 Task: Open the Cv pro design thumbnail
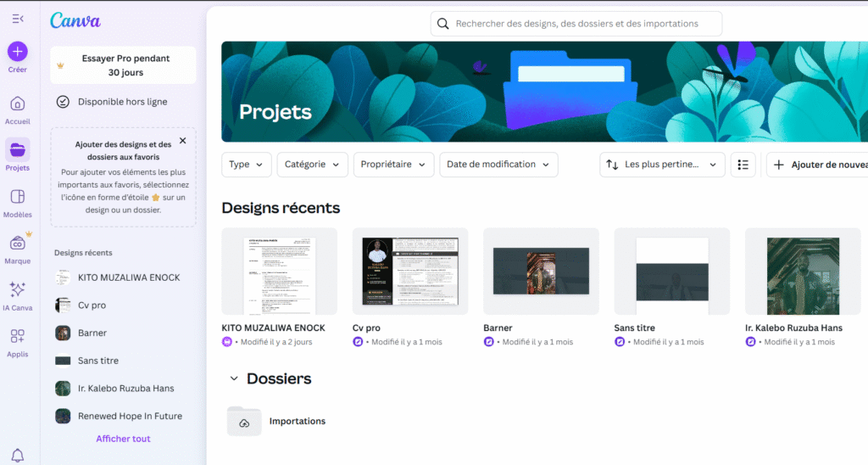[x=409, y=272]
